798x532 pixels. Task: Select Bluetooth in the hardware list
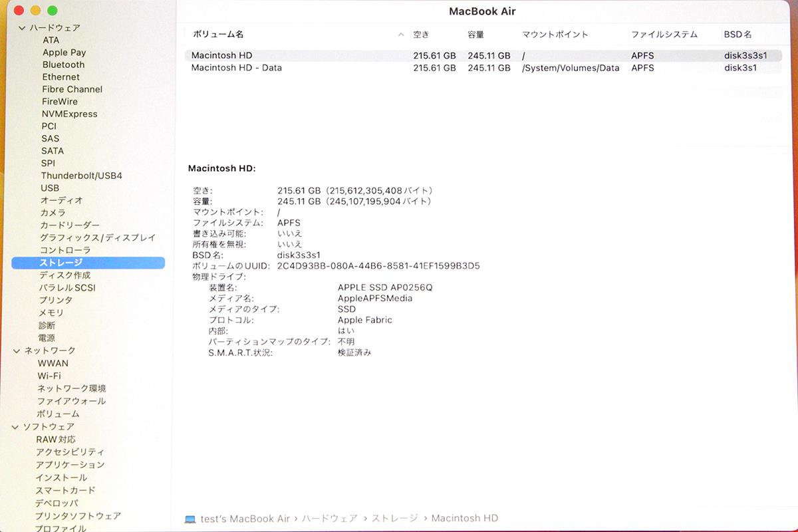point(64,65)
